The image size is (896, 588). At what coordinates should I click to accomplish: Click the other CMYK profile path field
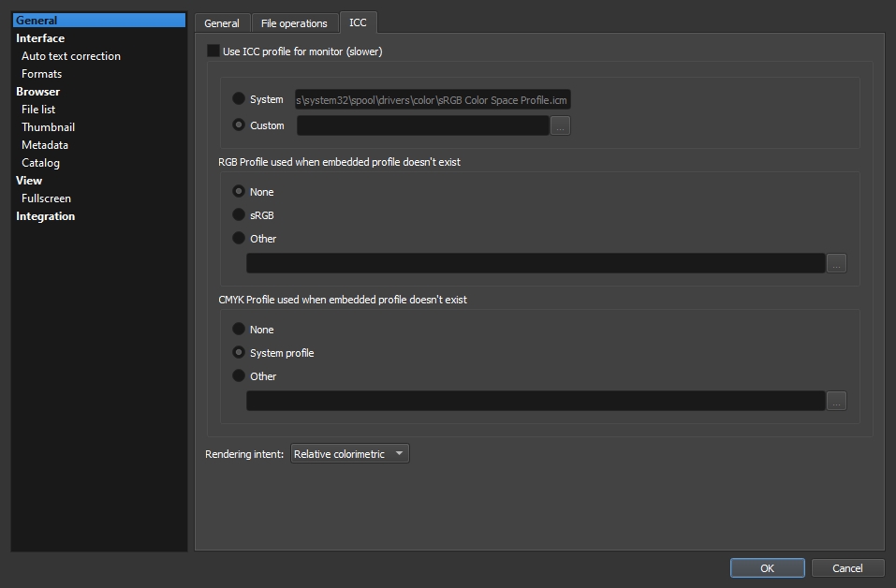point(535,402)
